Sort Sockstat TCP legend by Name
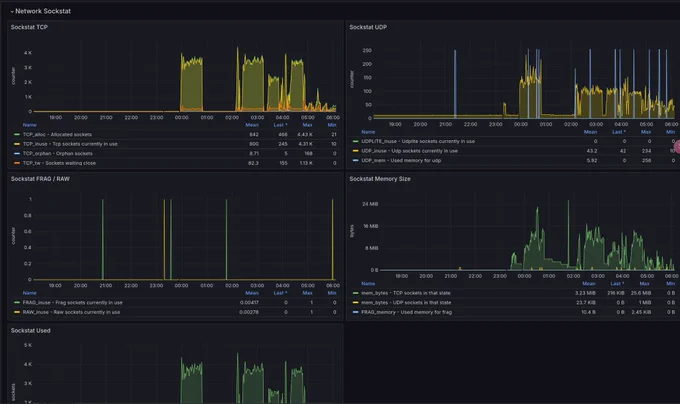 pyautogui.click(x=29, y=125)
